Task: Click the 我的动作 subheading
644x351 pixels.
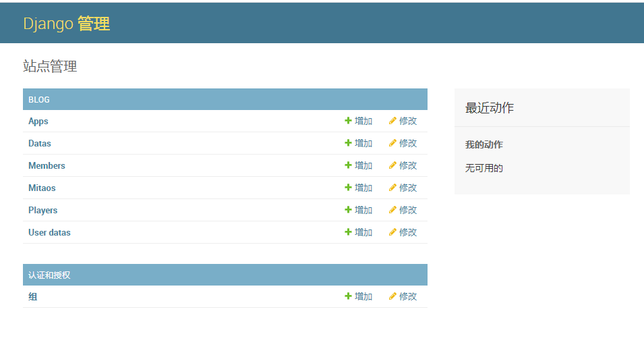Action: [484, 144]
